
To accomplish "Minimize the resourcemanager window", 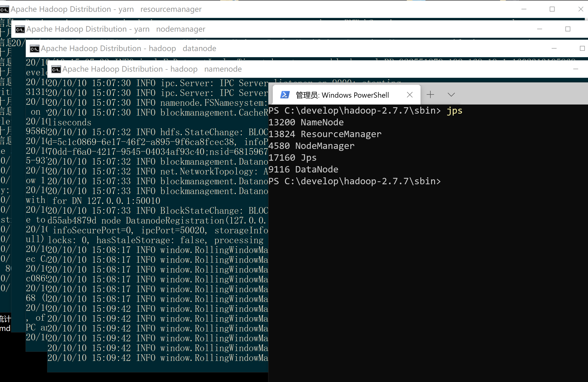I will click(x=524, y=9).
